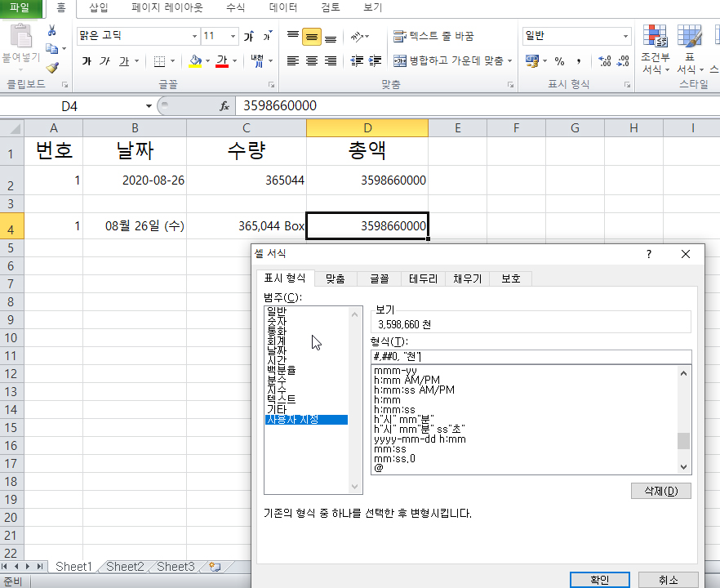Image resolution: width=720 pixels, height=588 pixels.
Task: Switch to the Sheet2 worksheet tab
Action: [125, 567]
